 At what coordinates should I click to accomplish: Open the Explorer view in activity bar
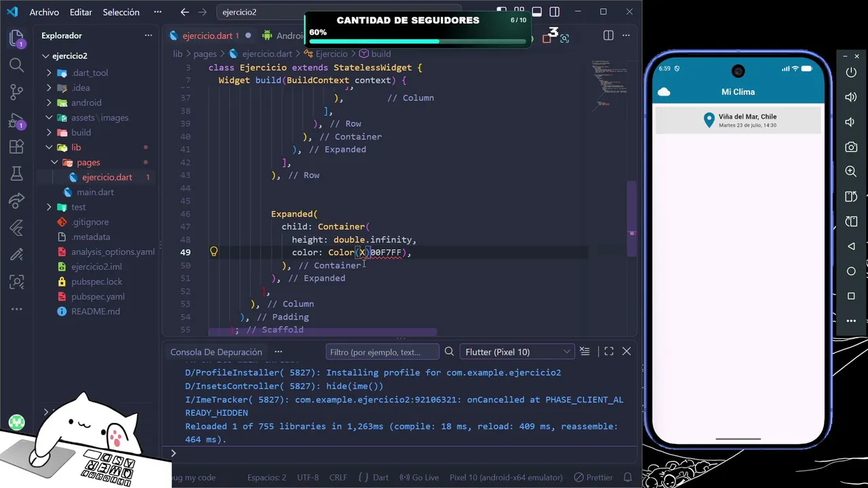tap(17, 38)
